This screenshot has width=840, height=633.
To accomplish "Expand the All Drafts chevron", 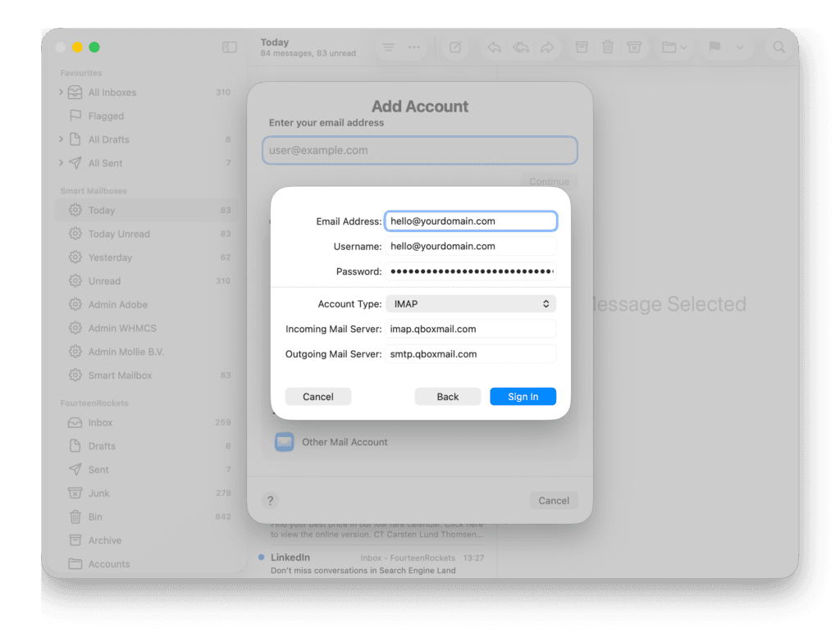I will pos(61,139).
